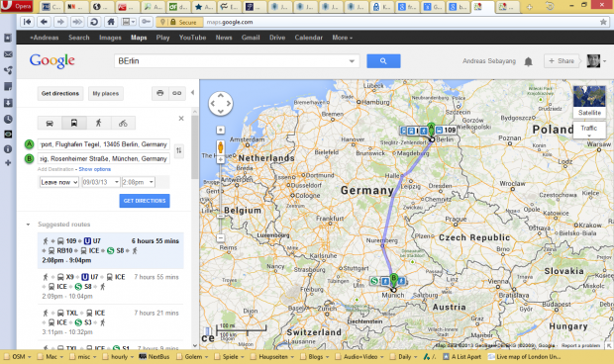Swap start and destination arrows

tap(179, 150)
